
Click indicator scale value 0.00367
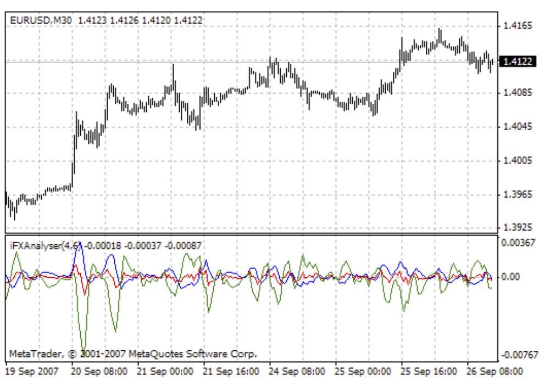518,243
